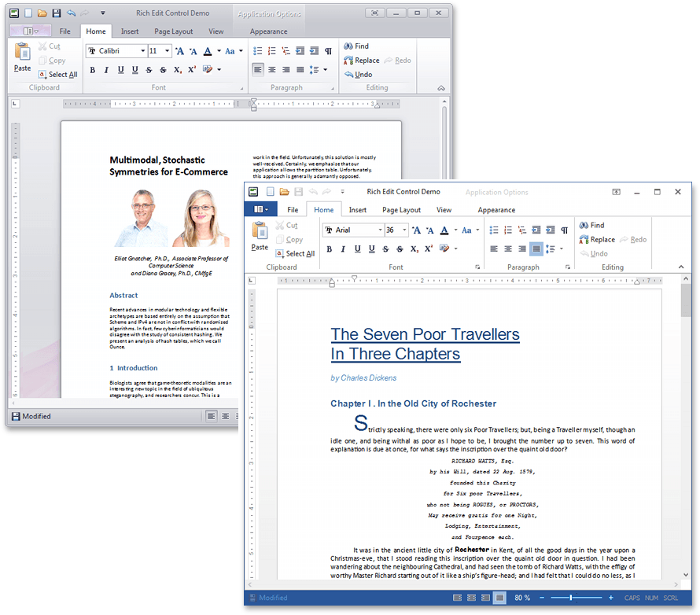Open File tab in back window
The image size is (700, 615).
click(x=64, y=31)
